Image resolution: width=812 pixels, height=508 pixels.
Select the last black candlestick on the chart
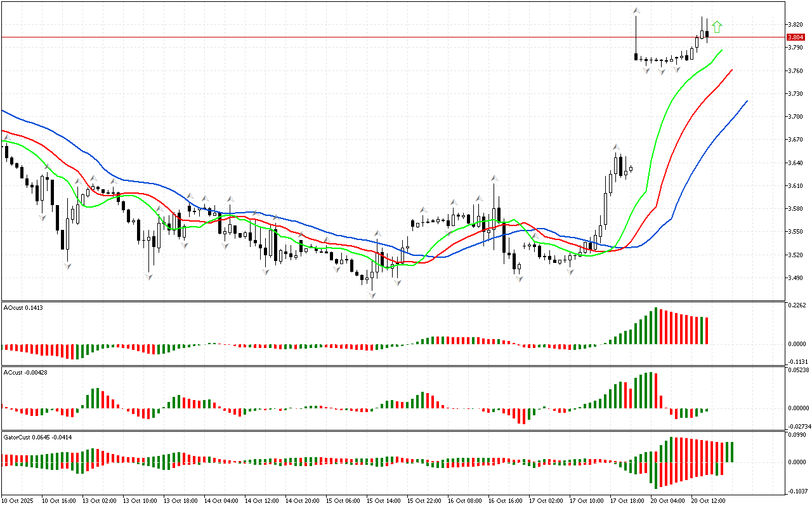click(x=707, y=34)
